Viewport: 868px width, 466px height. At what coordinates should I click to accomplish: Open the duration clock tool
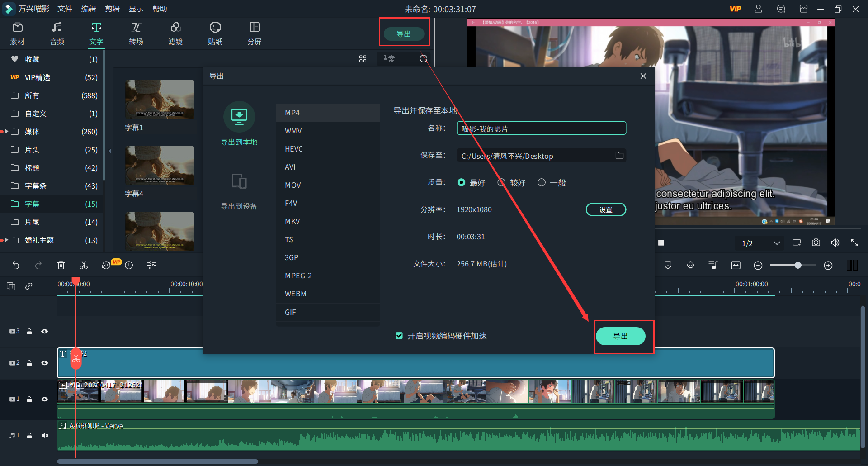[129, 266]
